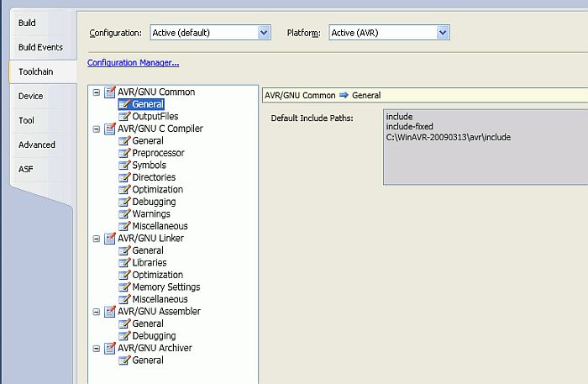This screenshot has width=588, height=384.
Task: Click the OutputFiles page icon
Action: point(124,117)
